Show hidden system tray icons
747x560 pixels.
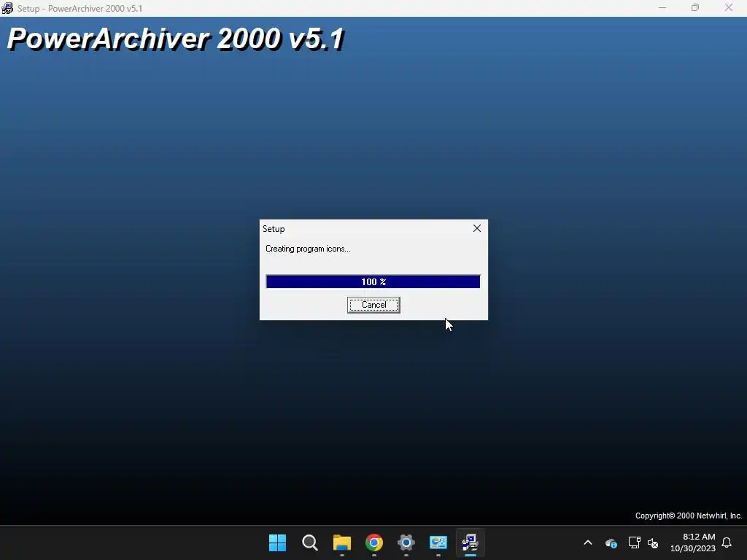588,542
